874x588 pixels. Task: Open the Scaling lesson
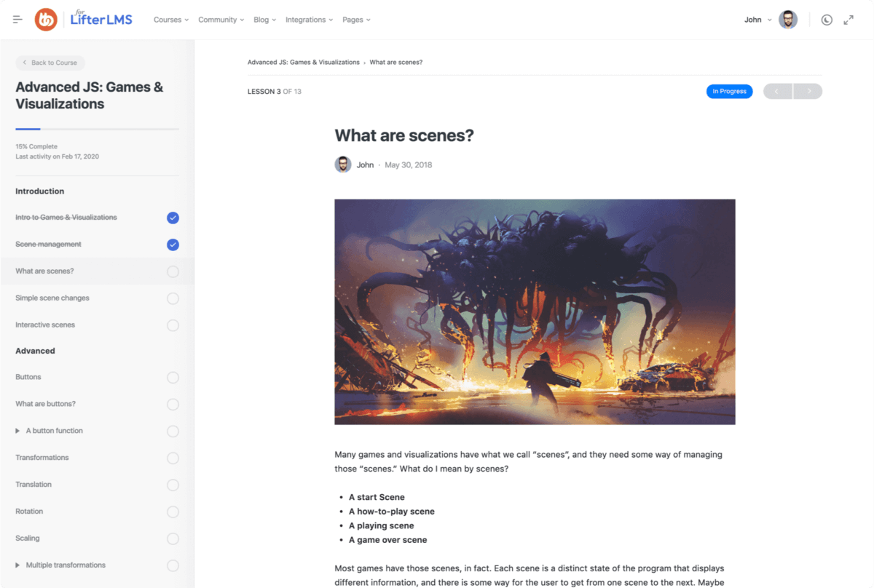coord(28,539)
